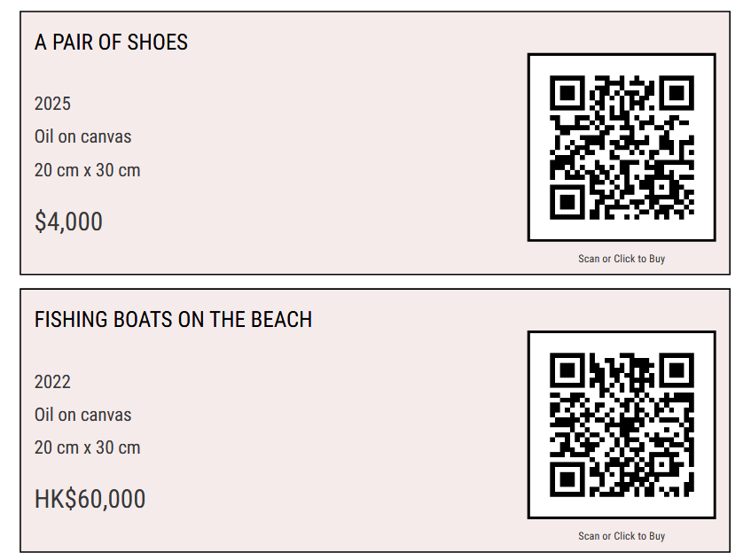The width and height of the screenshot is (751, 560).
Task: Select the $4,000 price label
Action: (x=68, y=222)
